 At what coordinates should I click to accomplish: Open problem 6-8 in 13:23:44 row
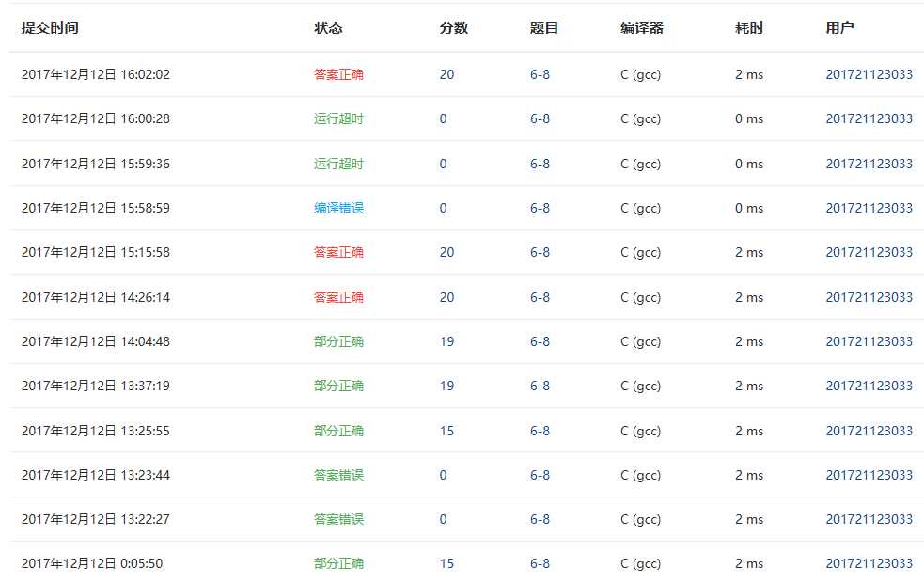click(x=540, y=475)
